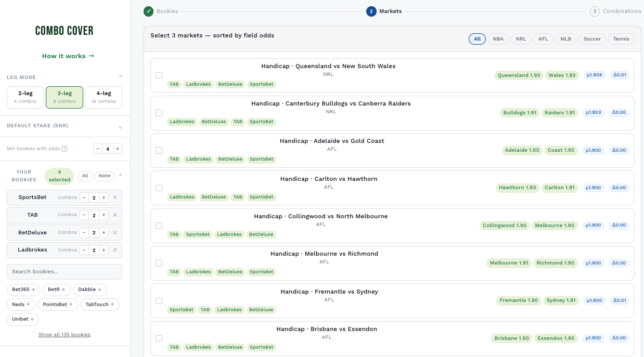Collapse the Leg Mode section chevron
The width and height of the screenshot is (644, 357).
[x=120, y=77]
